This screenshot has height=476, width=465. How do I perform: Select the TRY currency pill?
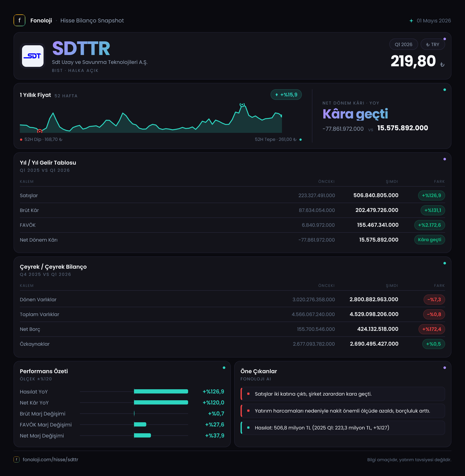pos(432,44)
